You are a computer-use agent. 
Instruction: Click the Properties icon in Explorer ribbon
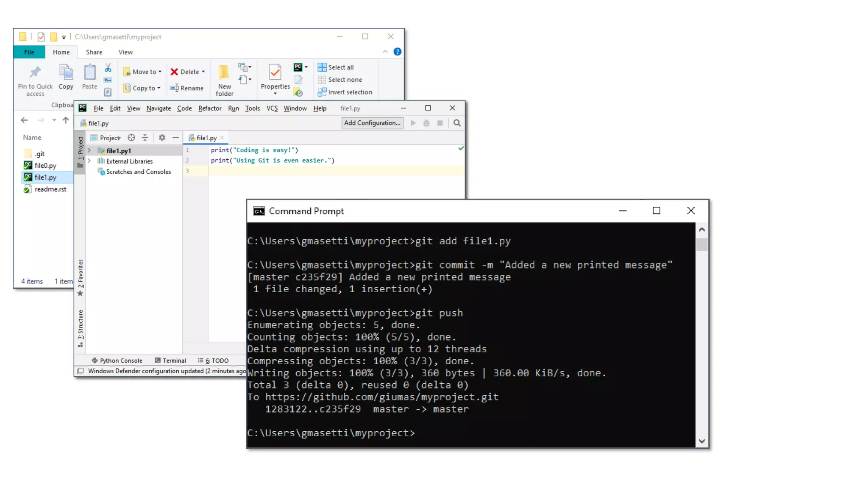pyautogui.click(x=275, y=73)
